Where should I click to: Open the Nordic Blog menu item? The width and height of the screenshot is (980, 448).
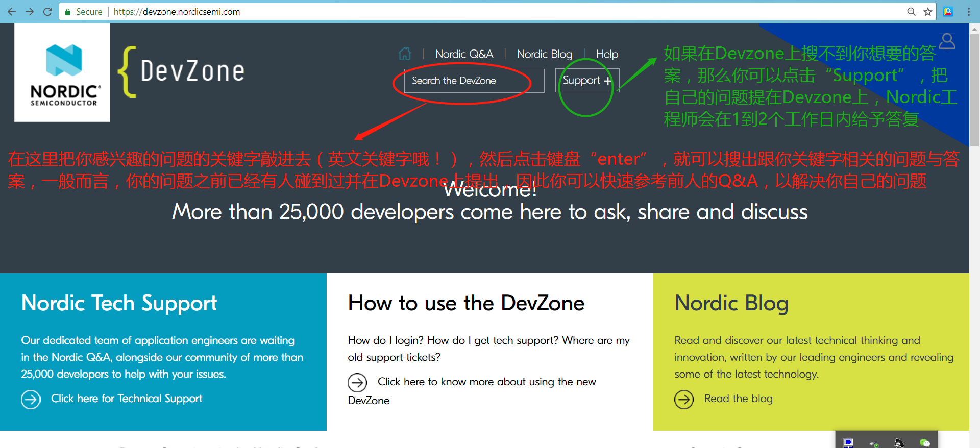(x=545, y=54)
